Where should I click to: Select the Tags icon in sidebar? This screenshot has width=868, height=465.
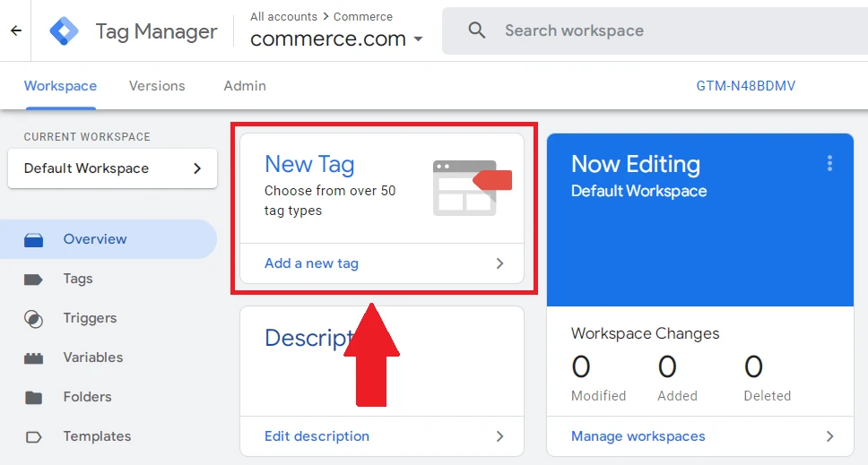click(x=33, y=279)
